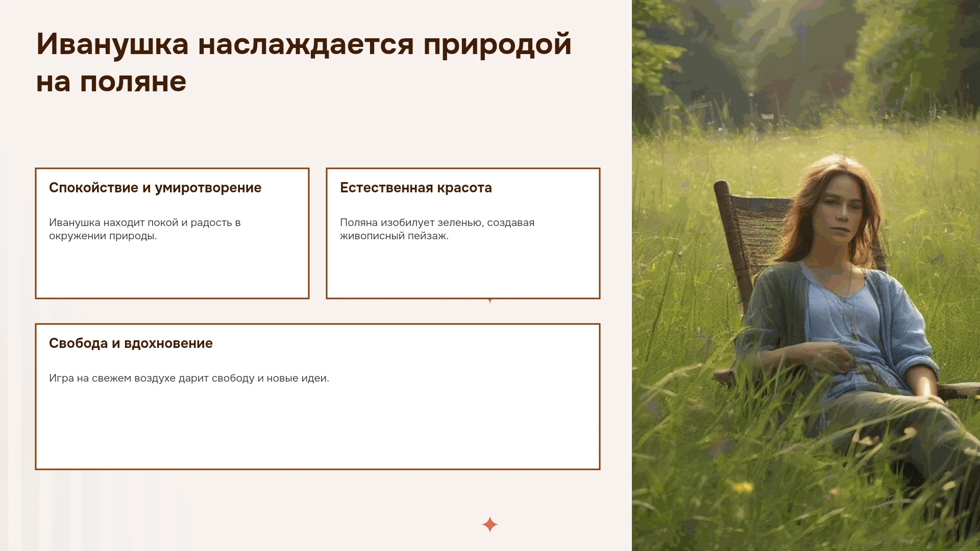Click the orange four-pointed star icon
Image resolution: width=980 pixels, height=551 pixels.
coord(490,524)
